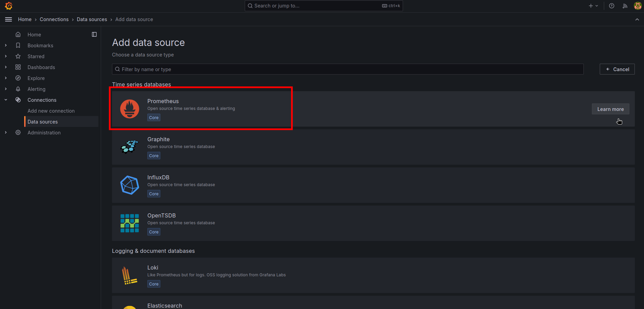This screenshot has width=644, height=309.
Task: Open Dashboards in the sidebar menu
Action: coord(41,67)
